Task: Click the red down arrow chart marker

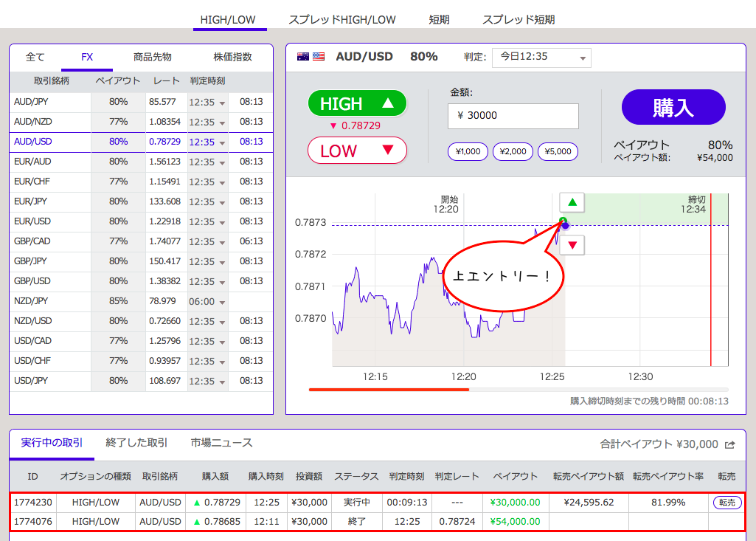Action: pos(572,244)
